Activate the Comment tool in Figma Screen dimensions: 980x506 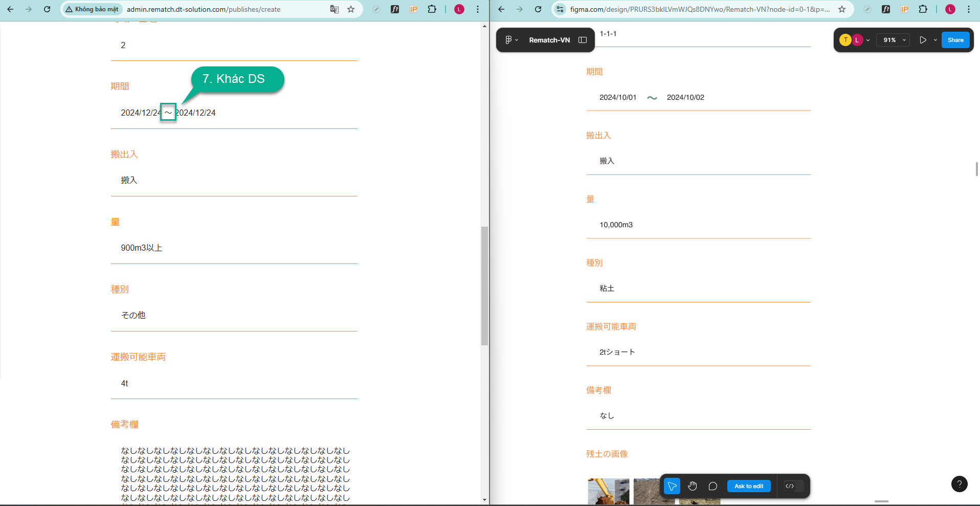coord(712,486)
